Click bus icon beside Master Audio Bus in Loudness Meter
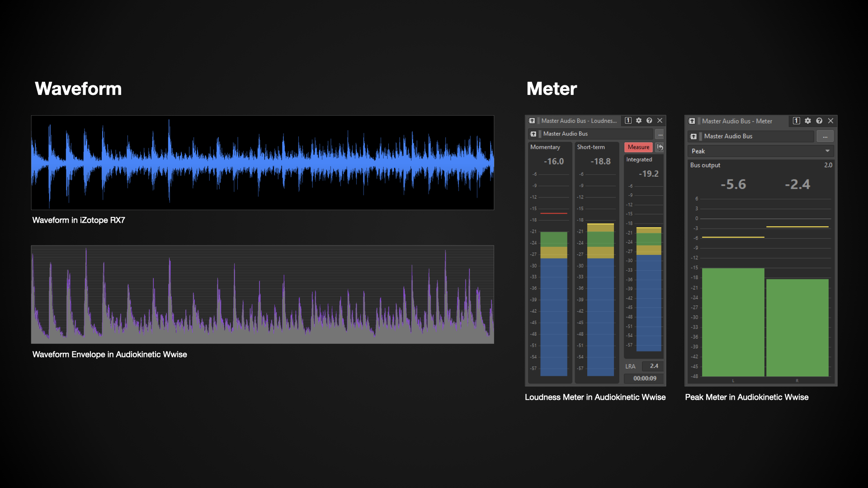 tap(533, 134)
